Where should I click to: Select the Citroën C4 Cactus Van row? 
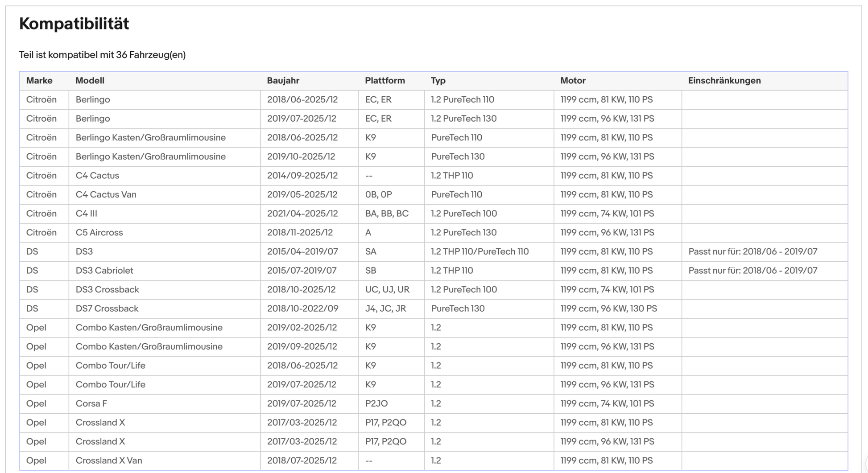[x=434, y=195]
